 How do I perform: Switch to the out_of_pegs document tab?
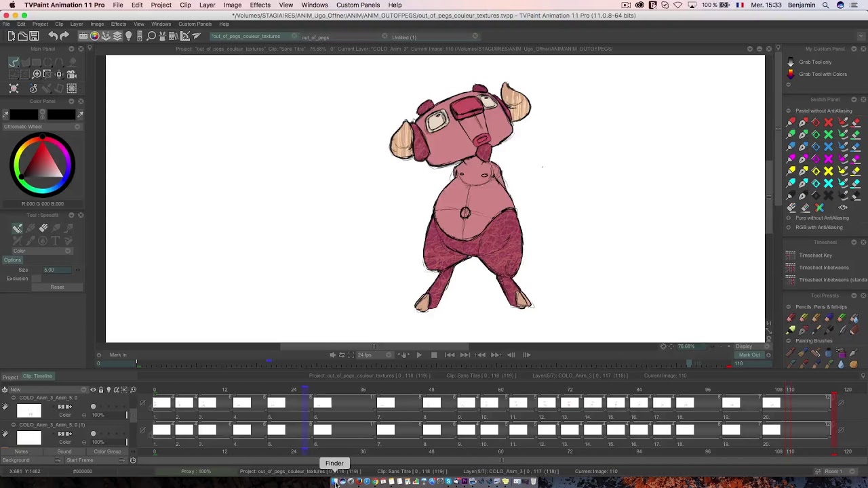coord(315,37)
